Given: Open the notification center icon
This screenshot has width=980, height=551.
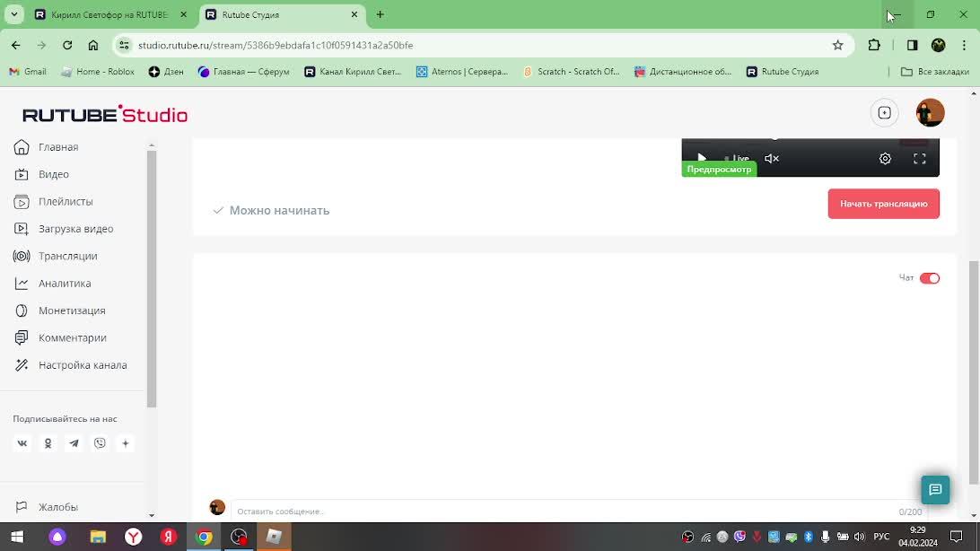Looking at the screenshot, I should [x=957, y=537].
